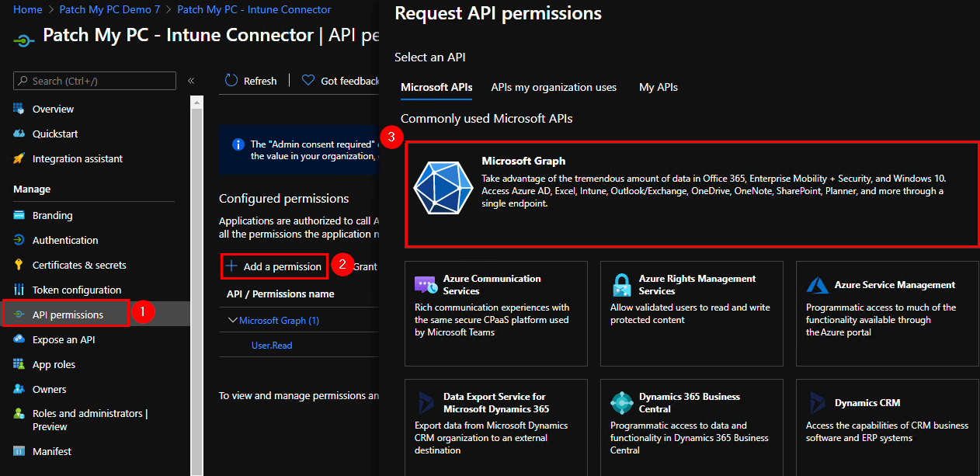Switch to the My APIs tab
This screenshot has width=980, height=476.
pyautogui.click(x=659, y=87)
